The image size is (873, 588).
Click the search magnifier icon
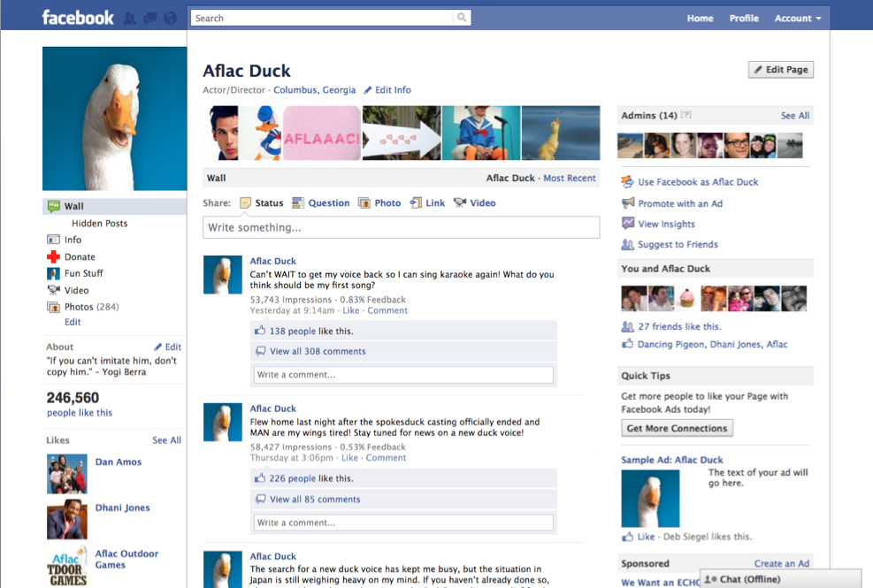462,18
